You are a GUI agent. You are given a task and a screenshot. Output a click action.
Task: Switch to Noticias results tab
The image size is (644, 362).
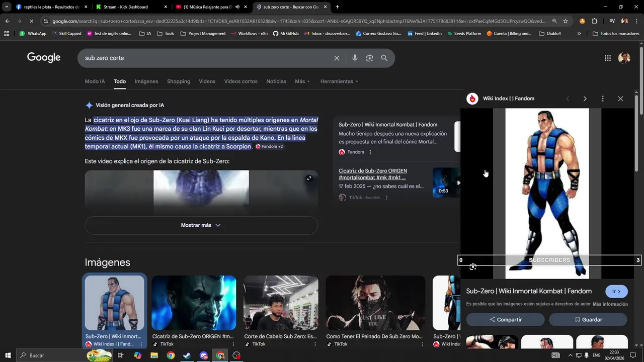pyautogui.click(x=276, y=81)
